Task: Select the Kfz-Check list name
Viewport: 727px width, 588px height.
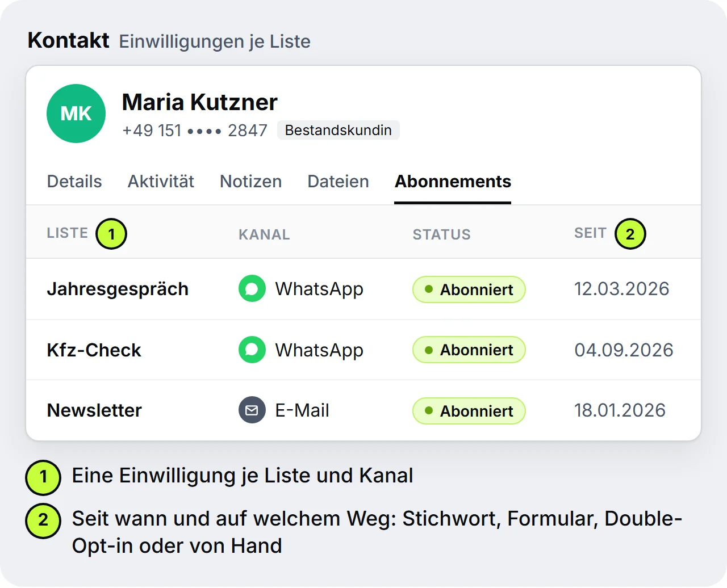Action: (94, 350)
